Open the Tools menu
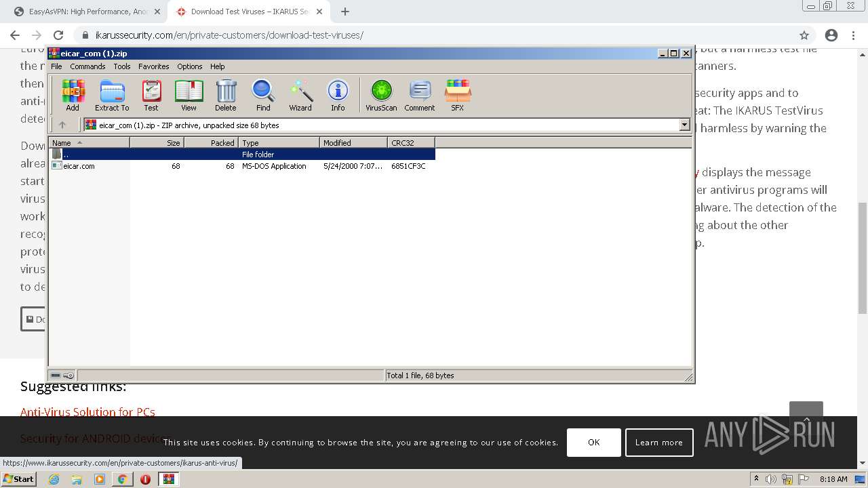Viewport: 868px width, 488px height. (x=122, y=66)
